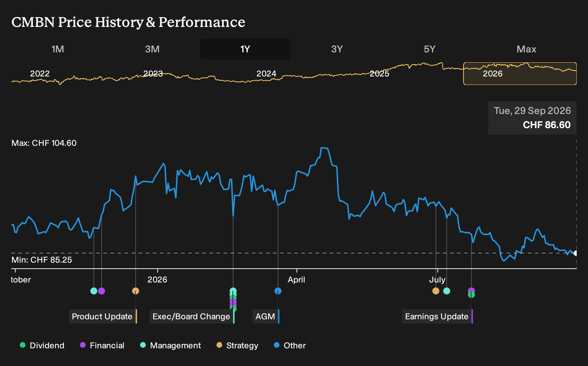Open the Earnings Update event label
This screenshot has width=588, height=366.
[x=438, y=316]
